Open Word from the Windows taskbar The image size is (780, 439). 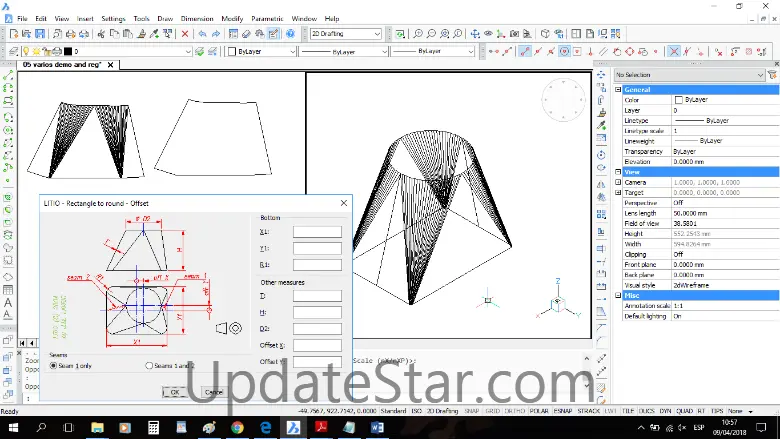click(377, 427)
